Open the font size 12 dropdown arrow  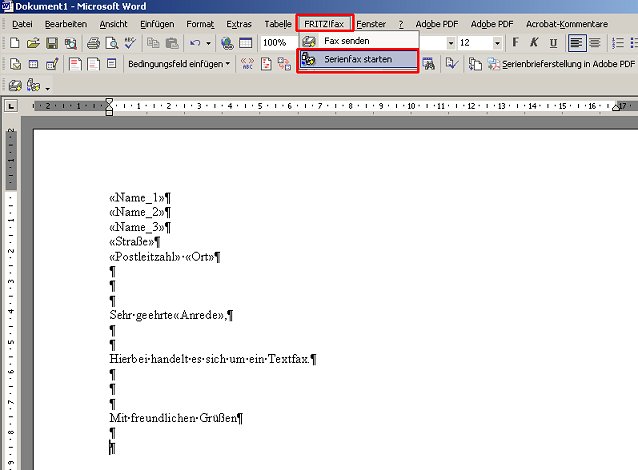coord(497,43)
